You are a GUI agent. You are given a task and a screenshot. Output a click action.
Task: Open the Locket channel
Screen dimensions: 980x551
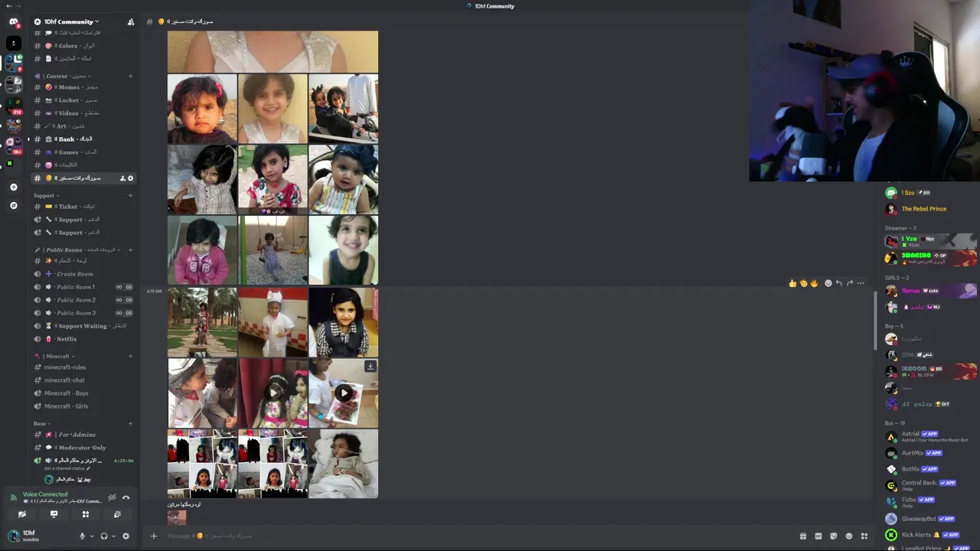point(83,100)
